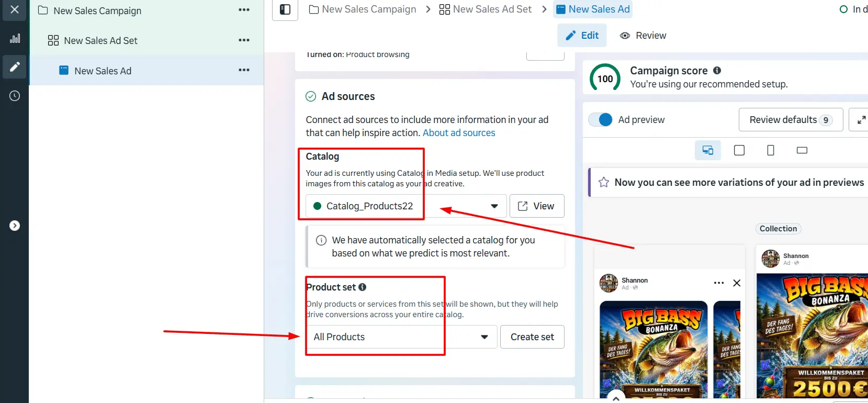Dismiss the Shannon ad preview with X
Image resolution: width=868 pixels, height=403 pixels.
click(x=737, y=283)
